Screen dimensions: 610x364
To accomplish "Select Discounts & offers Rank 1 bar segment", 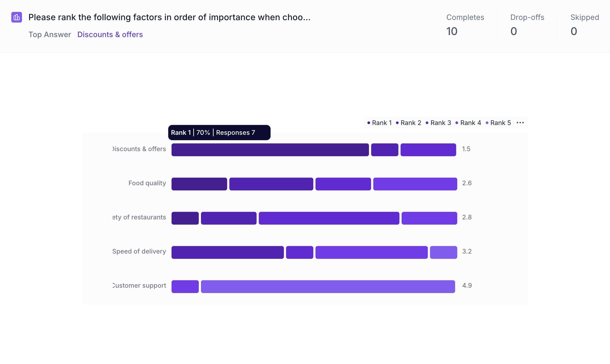I will (270, 150).
